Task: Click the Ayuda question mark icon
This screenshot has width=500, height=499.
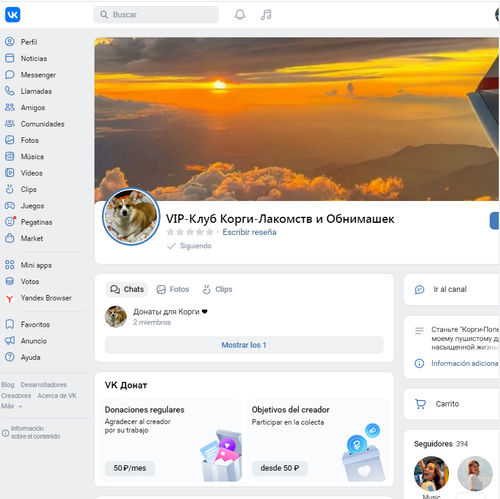Action: (x=10, y=357)
